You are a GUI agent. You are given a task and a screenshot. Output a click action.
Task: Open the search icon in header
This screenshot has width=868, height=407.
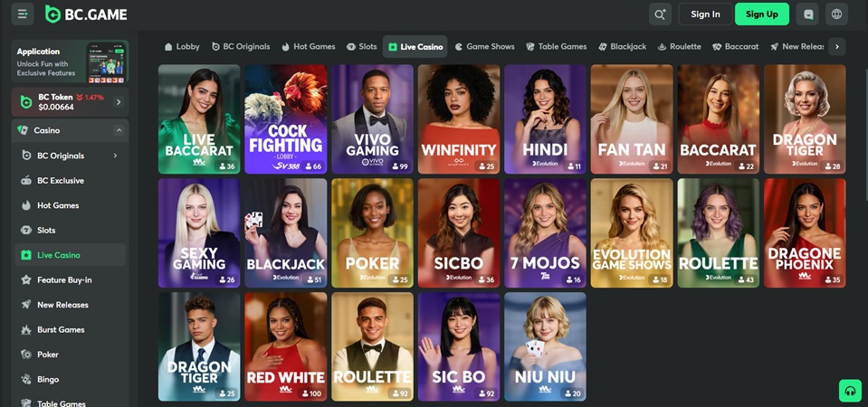(660, 14)
